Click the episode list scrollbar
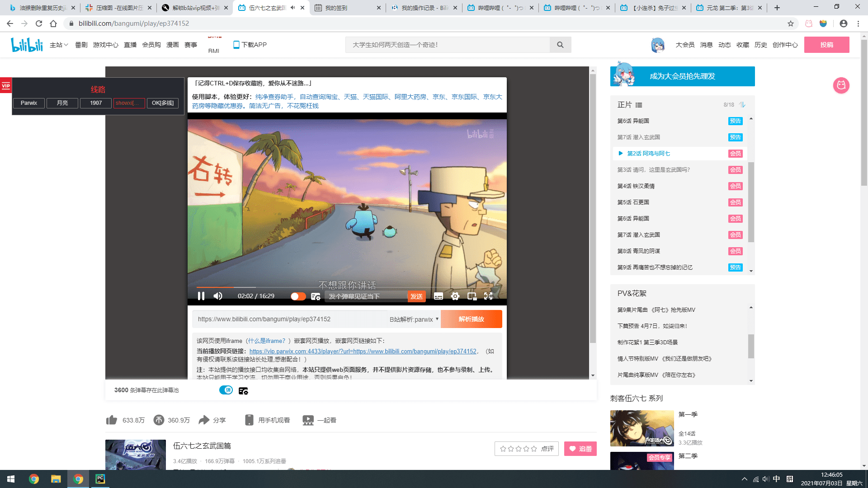 (751, 202)
